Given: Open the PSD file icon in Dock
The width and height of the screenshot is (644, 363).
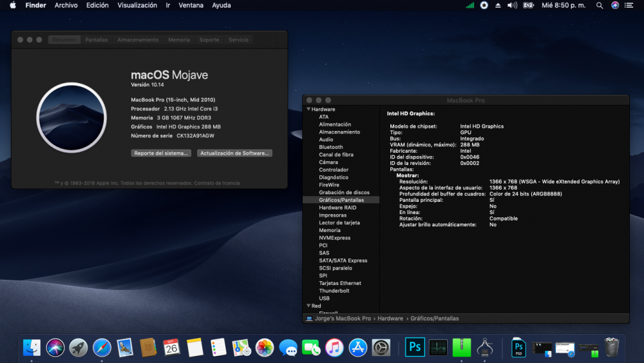Looking at the screenshot, I should click(518, 348).
